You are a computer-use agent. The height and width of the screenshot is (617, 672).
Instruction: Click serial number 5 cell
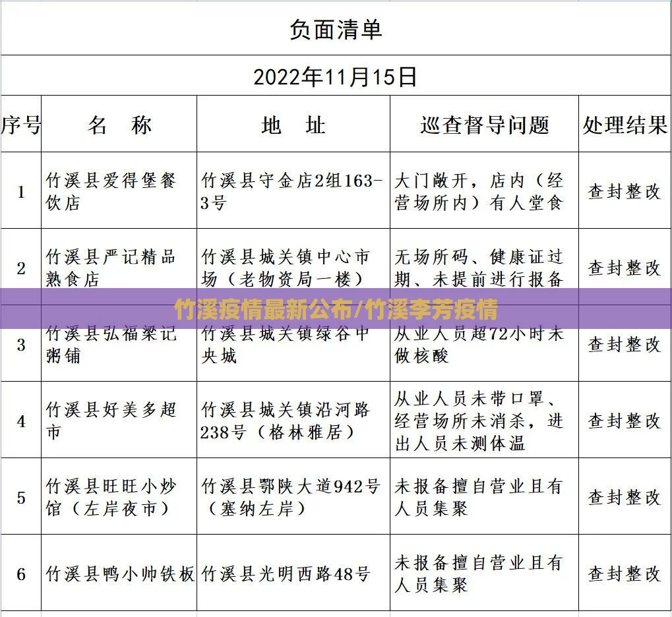pyautogui.click(x=21, y=496)
